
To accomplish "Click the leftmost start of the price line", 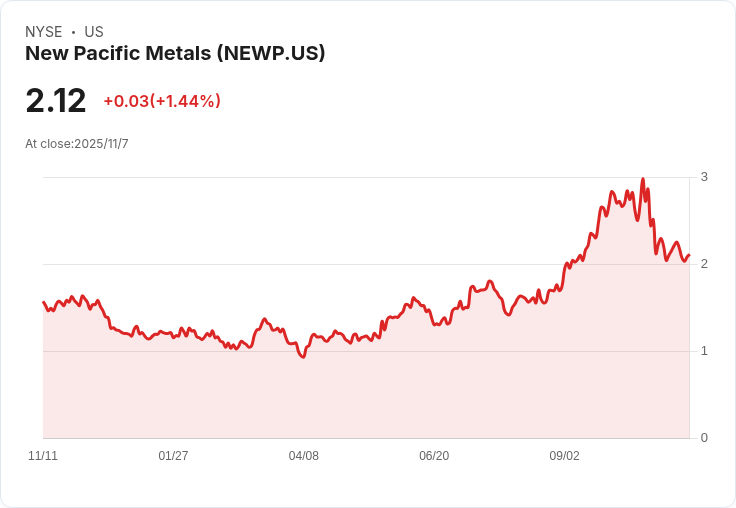I will coord(43,302).
